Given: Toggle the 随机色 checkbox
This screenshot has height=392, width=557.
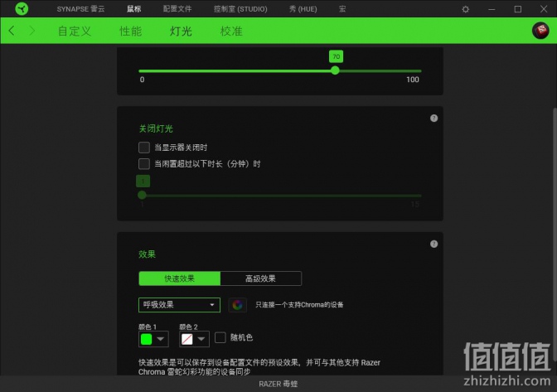Looking at the screenshot, I should tap(220, 337).
